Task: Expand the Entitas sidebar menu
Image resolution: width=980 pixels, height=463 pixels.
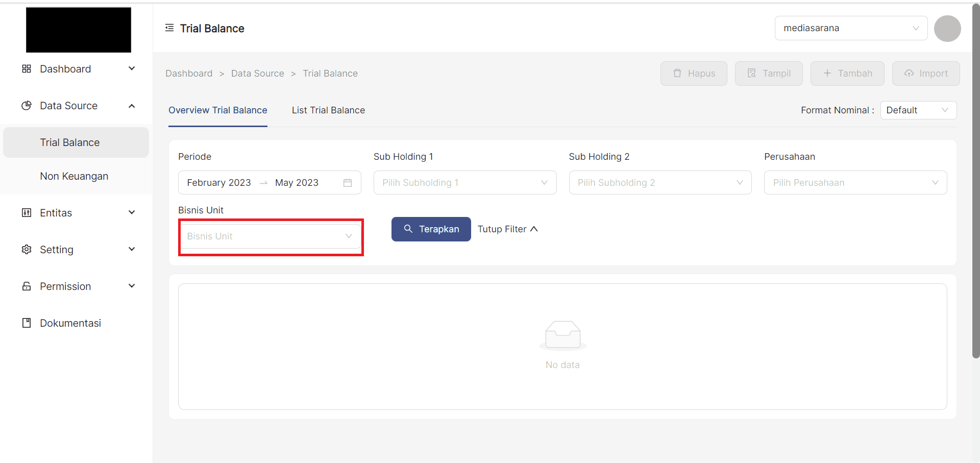Action: click(x=131, y=213)
